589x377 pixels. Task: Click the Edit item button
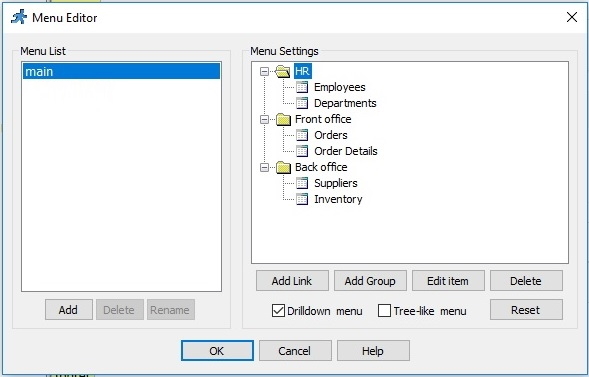pyautogui.click(x=448, y=281)
